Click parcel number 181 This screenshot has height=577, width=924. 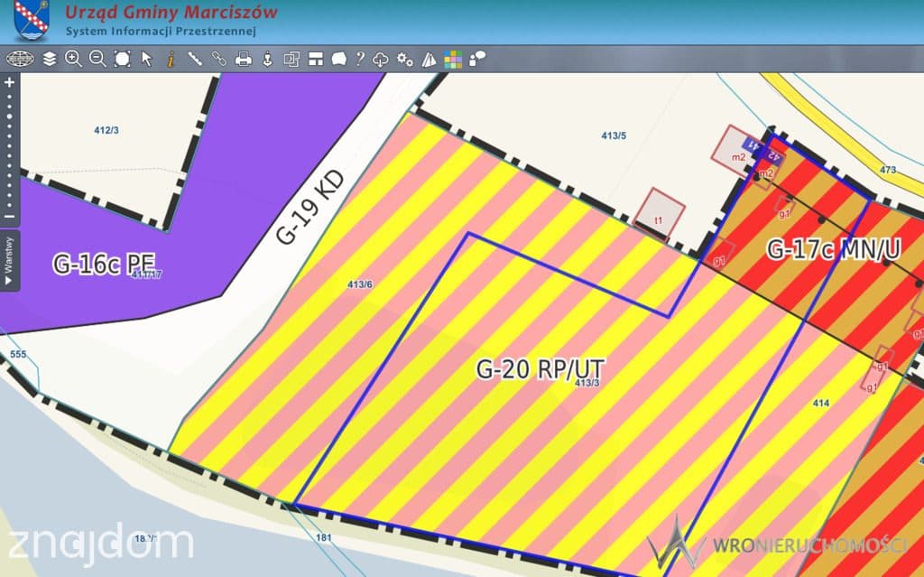pos(324,537)
